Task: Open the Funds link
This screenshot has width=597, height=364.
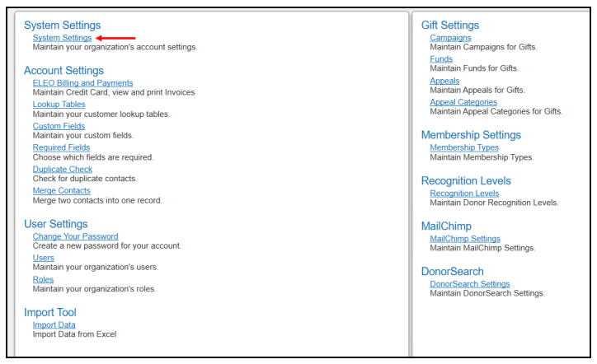Action: click(441, 59)
